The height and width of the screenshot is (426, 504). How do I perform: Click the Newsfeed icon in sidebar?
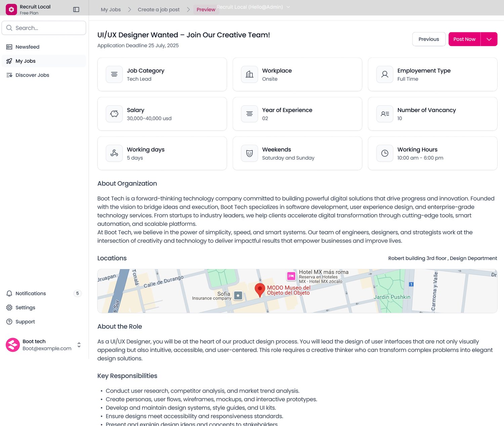[9, 47]
